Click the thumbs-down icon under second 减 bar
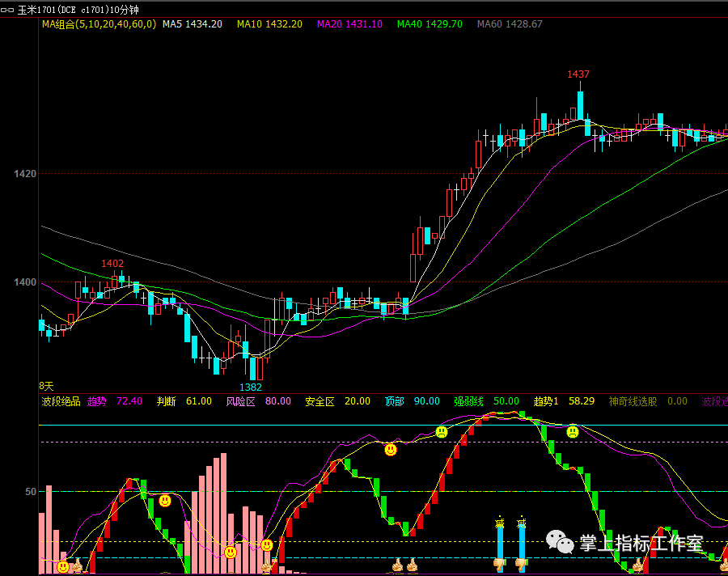The image size is (728, 576). click(522, 565)
